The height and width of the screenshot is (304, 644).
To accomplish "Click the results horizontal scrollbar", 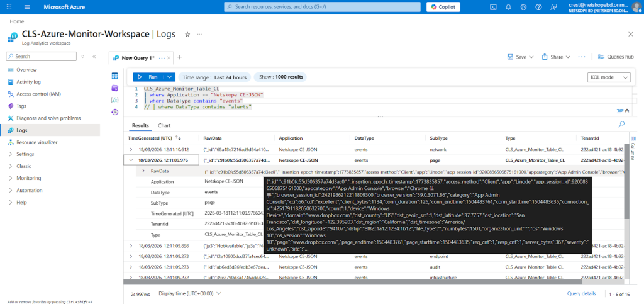I will tap(353, 282).
